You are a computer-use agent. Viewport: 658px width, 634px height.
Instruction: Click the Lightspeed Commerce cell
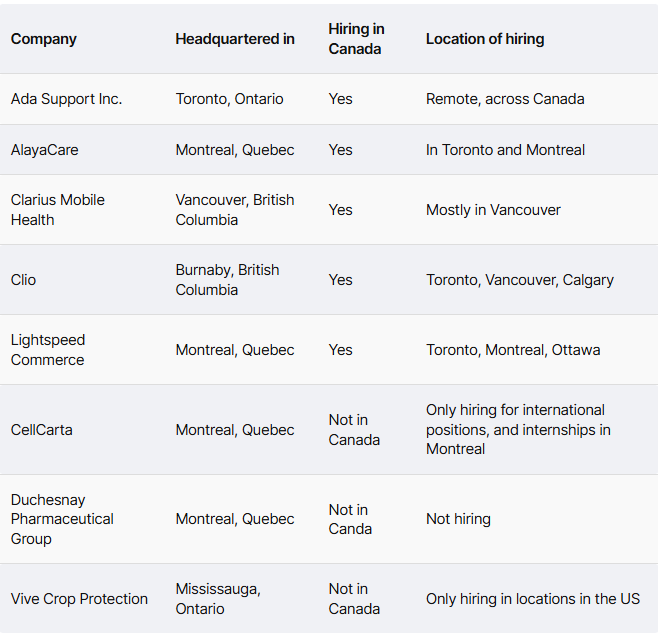pos(48,350)
